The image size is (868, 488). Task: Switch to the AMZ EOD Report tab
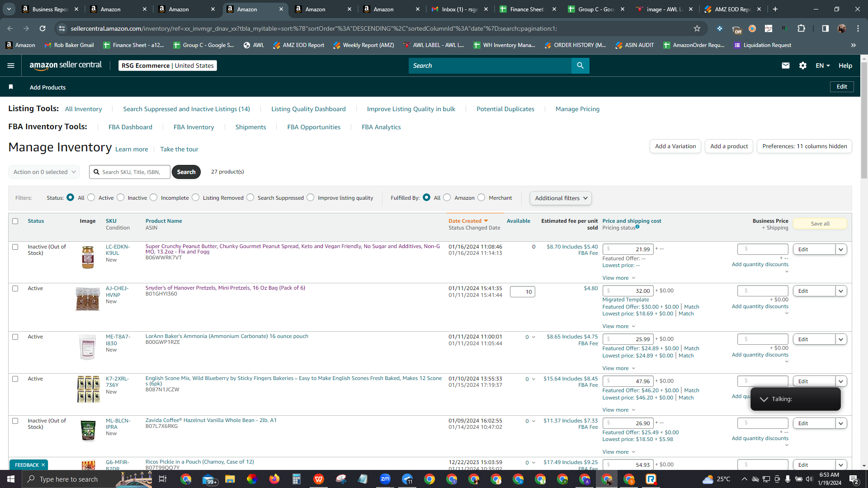733,9
